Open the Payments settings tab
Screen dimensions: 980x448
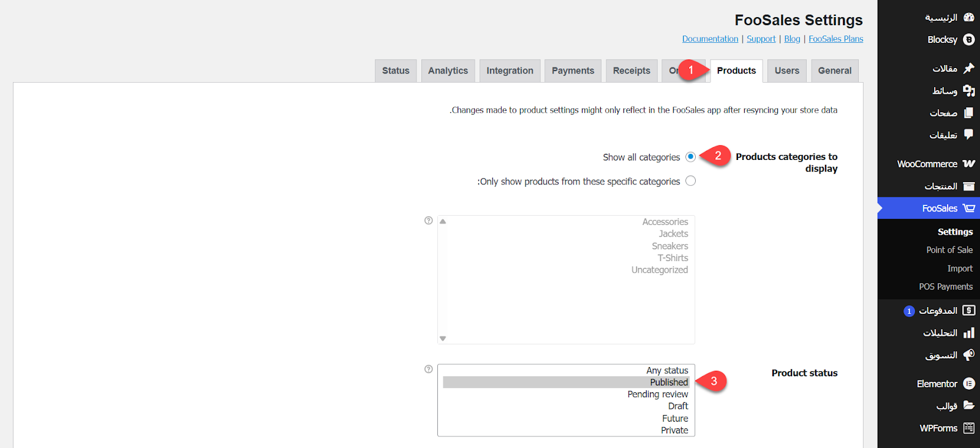tap(573, 71)
